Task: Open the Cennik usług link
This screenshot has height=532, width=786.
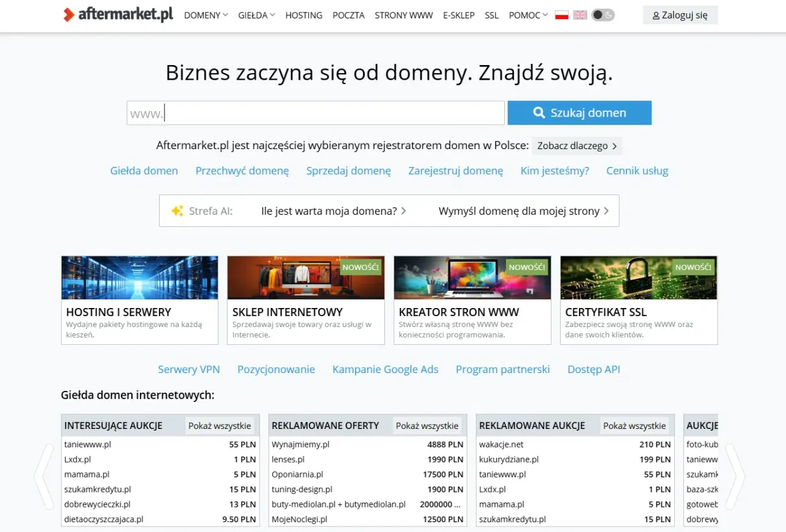Action: click(x=637, y=171)
